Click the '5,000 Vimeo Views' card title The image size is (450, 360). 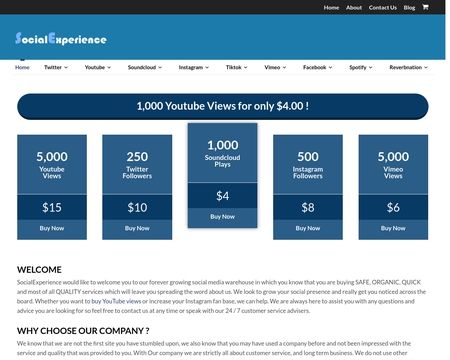tap(393, 165)
